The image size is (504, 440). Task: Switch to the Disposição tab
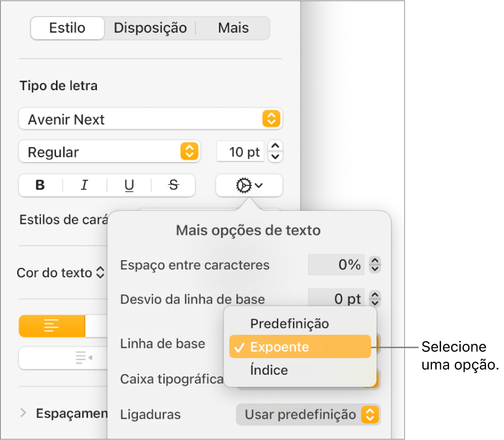pyautogui.click(x=150, y=28)
